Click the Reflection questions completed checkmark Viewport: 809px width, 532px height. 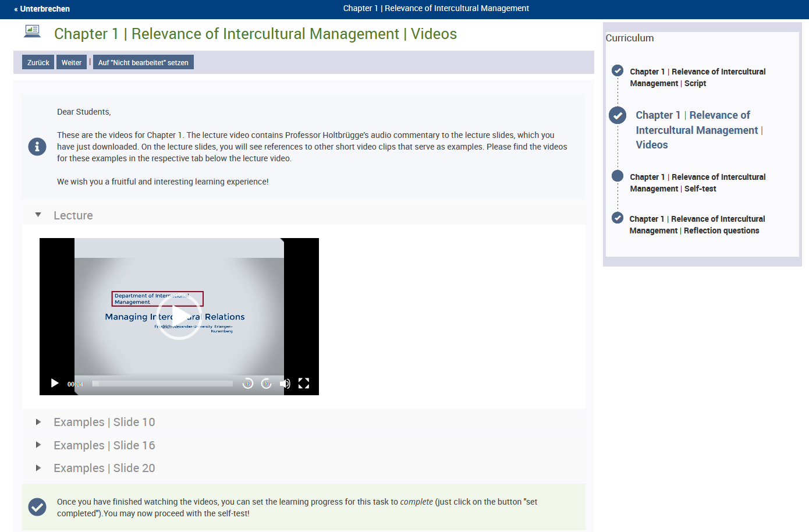click(618, 218)
